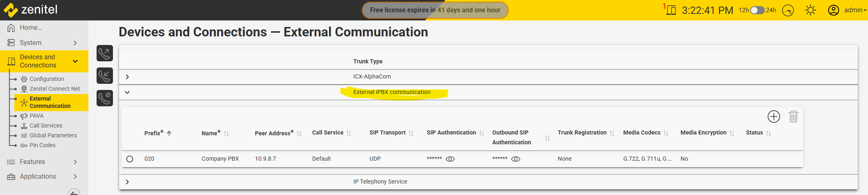The image size is (868, 195).
Task: Click the trash delete icon
Action: click(793, 117)
